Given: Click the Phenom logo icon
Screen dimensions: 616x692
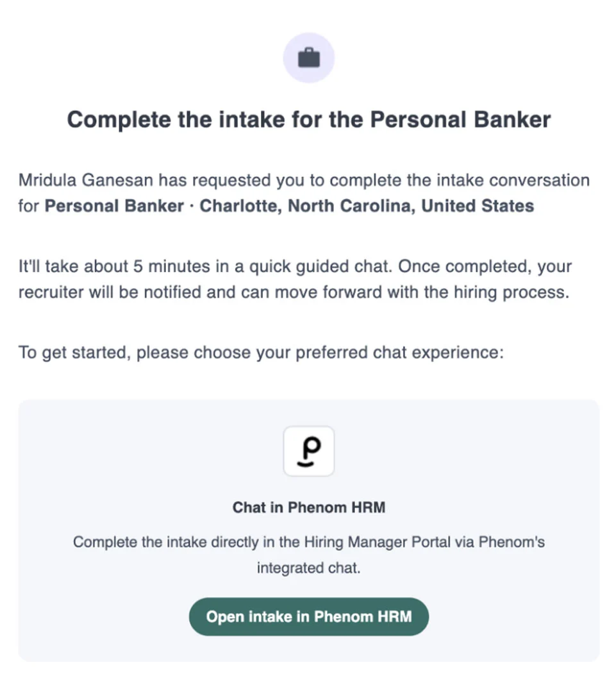Looking at the screenshot, I should tap(309, 451).
